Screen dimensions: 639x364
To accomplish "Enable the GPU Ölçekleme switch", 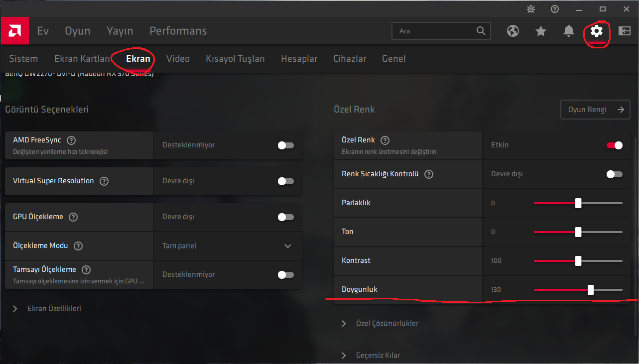I will [286, 217].
